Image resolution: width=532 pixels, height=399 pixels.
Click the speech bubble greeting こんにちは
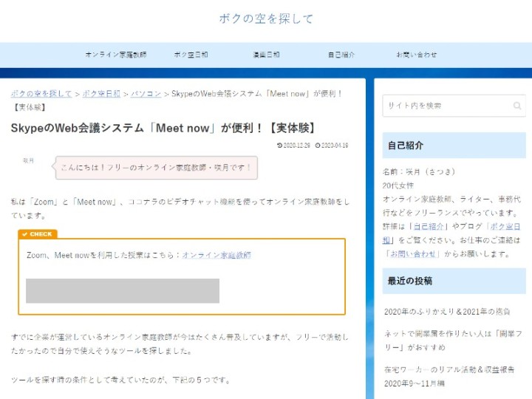pos(157,168)
